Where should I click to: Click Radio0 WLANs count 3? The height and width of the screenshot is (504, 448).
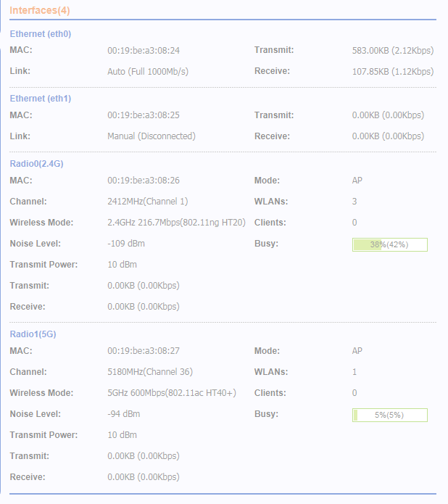coord(354,201)
